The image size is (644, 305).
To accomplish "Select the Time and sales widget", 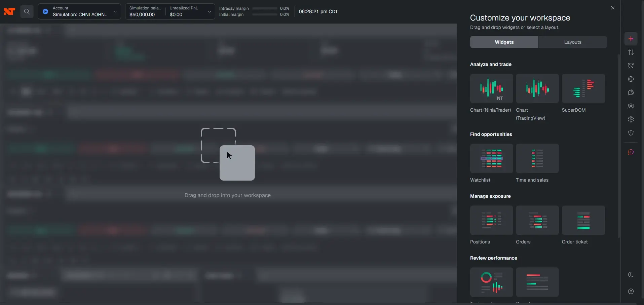I will coord(537,158).
